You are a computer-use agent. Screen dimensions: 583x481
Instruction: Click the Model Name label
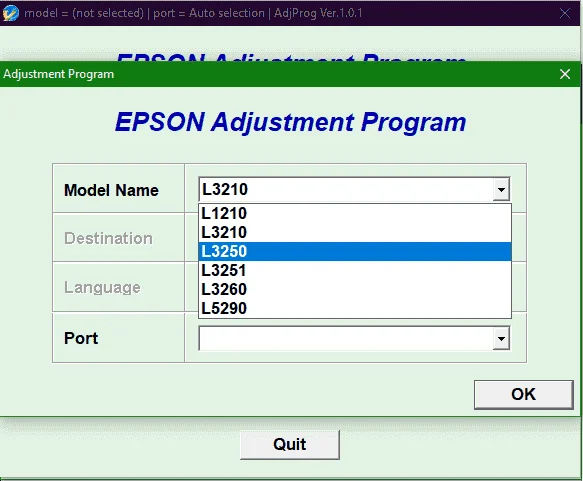click(111, 190)
